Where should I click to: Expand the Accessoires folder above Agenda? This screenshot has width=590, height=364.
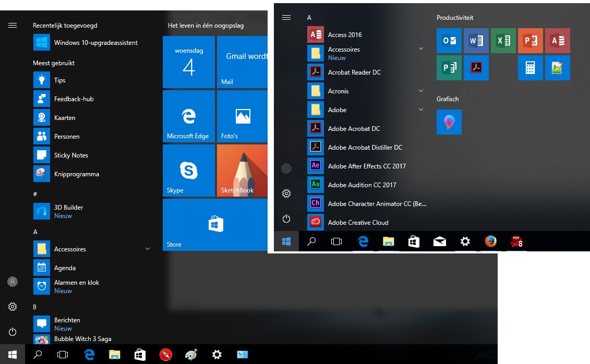click(x=148, y=249)
